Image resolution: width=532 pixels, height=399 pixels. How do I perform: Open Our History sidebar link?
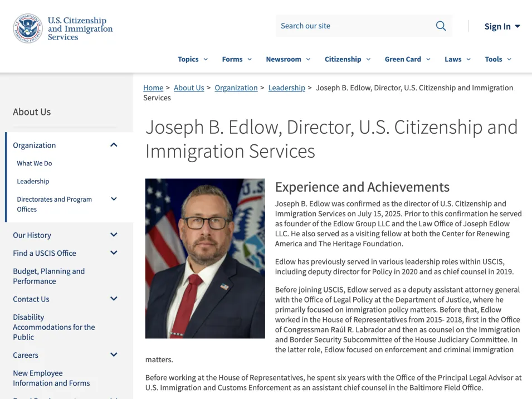tap(32, 235)
